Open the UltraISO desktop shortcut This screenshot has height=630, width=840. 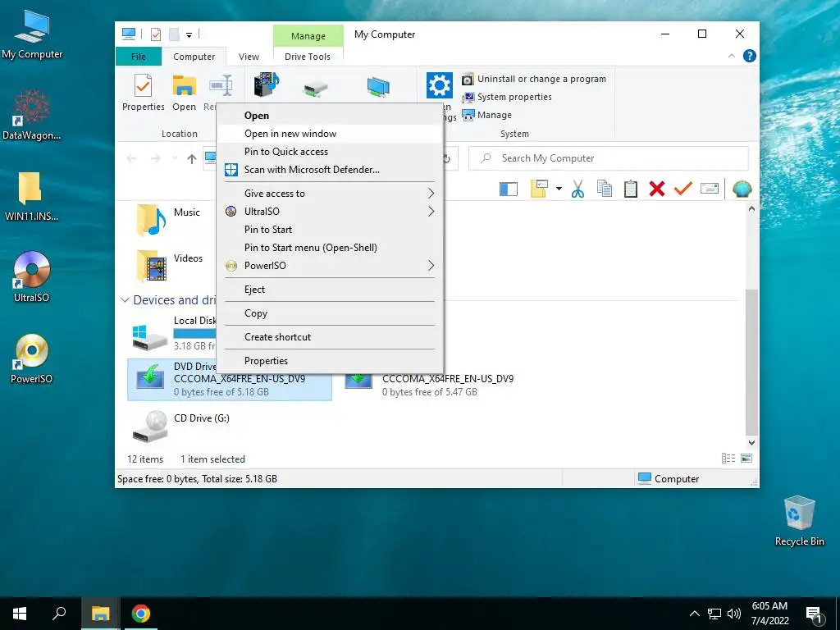[x=32, y=277]
